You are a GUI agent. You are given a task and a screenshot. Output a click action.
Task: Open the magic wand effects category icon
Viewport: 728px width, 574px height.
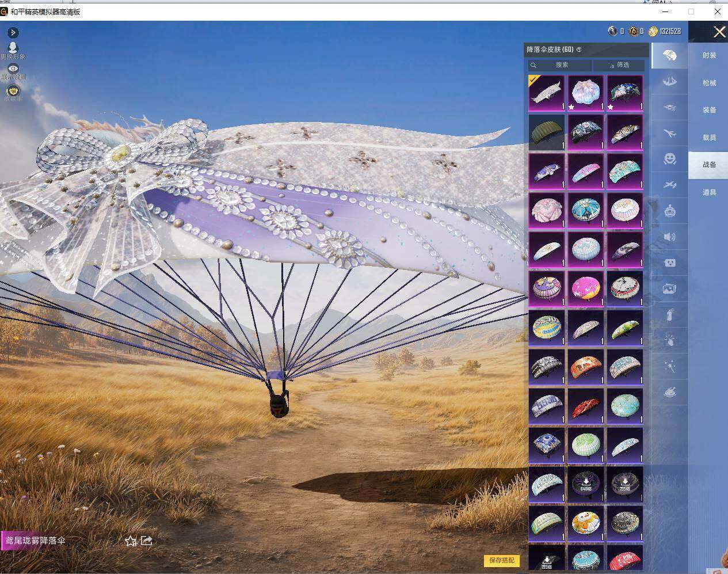tap(669, 366)
